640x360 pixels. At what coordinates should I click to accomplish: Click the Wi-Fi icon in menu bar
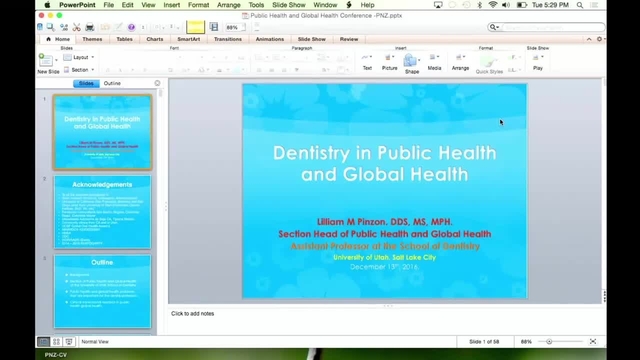pos(493,5)
